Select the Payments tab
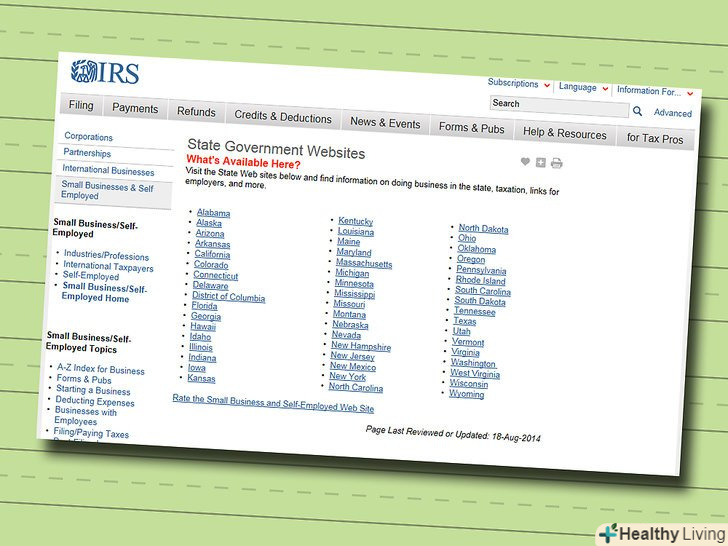The image size is (728, 546). pyautogui.click(x=135, y=109)
